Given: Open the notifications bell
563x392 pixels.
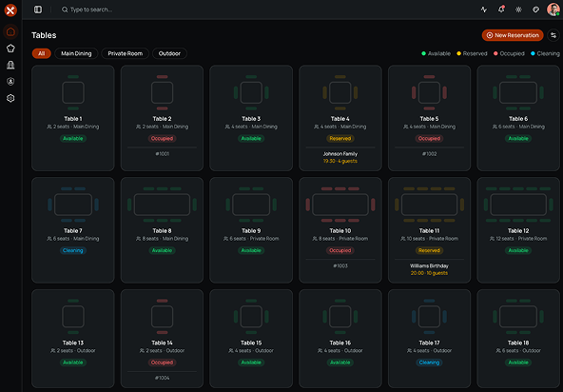Looking at the screenshot, I should pos(501,10).
